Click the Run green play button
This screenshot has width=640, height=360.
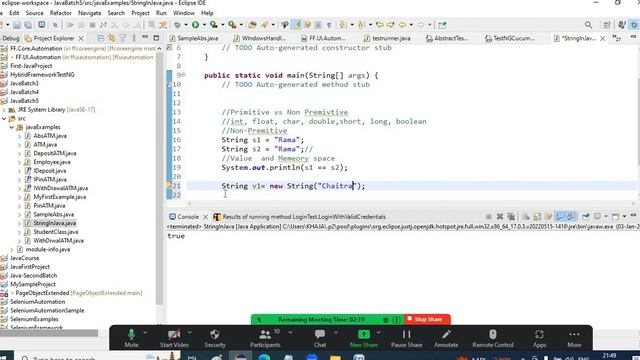coord(196,25)
